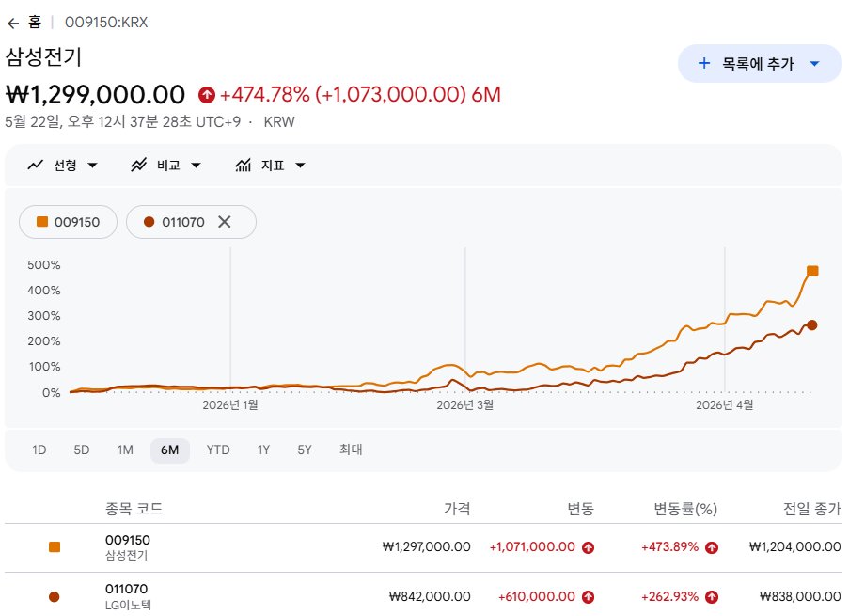Click the brown circle in the 011070 row
The width and height of the screenshot is (849, 616).
coord(55,596)
